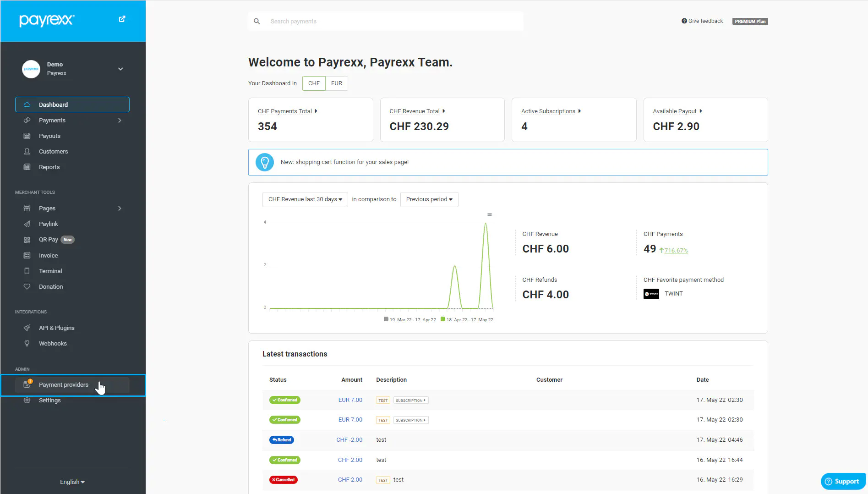This screenshot has height=494, width=868.
Task: Open QR Pay in merchant tools
Action: pyautogui.click(x=49, y=240)
